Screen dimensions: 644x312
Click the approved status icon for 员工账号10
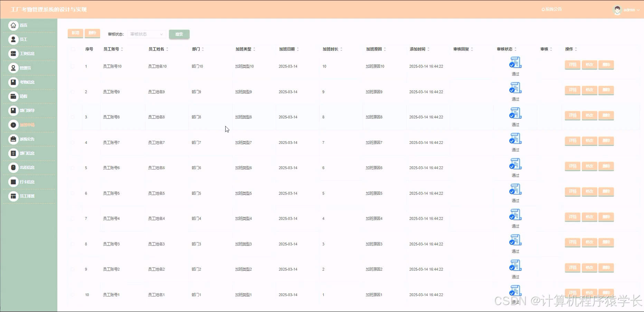515,63
